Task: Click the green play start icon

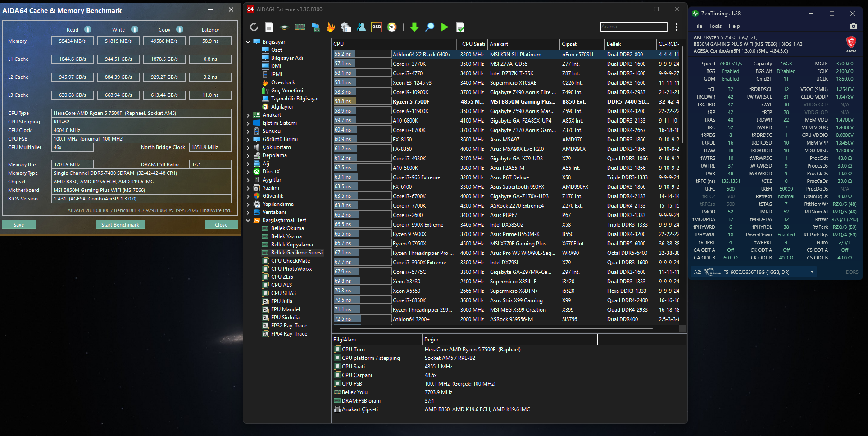Action: coord(445,27)
